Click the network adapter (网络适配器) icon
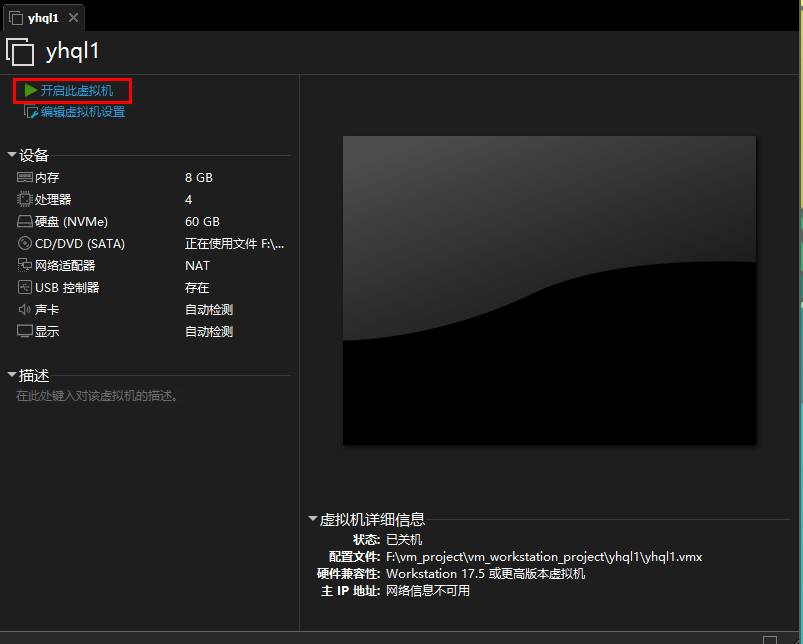 25,265
